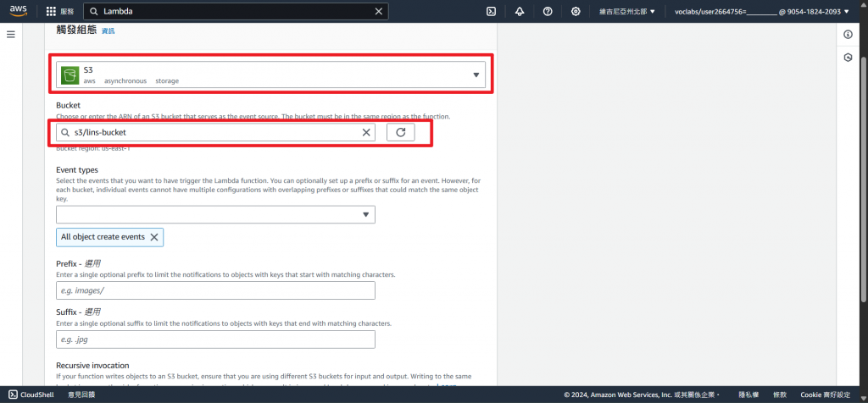Open the region selector dropdown
Viewport: 868px width, 403px height.
click(x=627, y=12)
